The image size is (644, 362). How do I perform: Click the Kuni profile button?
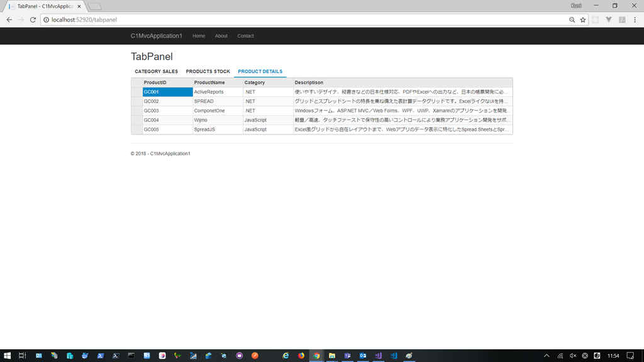click(x=576, y=6)
